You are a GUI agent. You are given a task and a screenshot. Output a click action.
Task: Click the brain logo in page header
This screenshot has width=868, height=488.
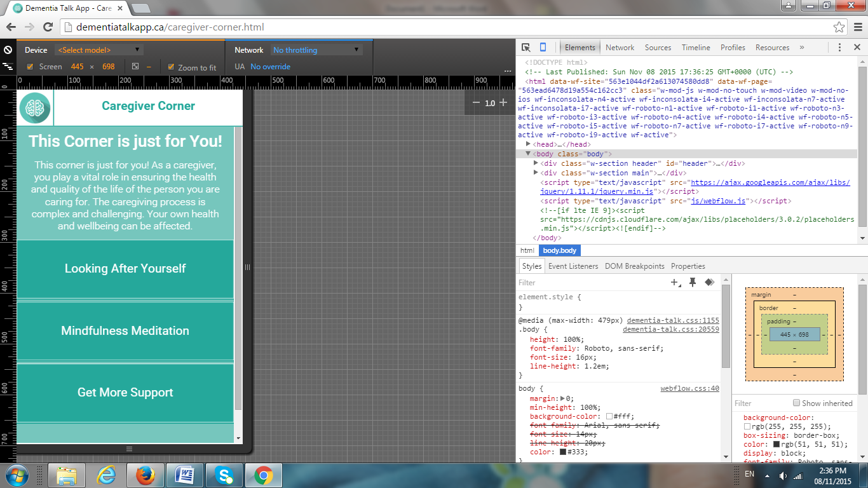click(34, 107)
